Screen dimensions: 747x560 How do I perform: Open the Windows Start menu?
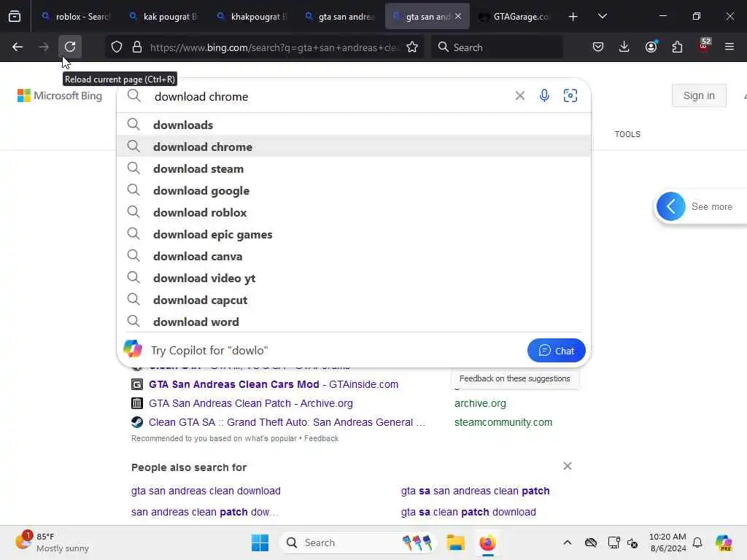pos(260,542)
